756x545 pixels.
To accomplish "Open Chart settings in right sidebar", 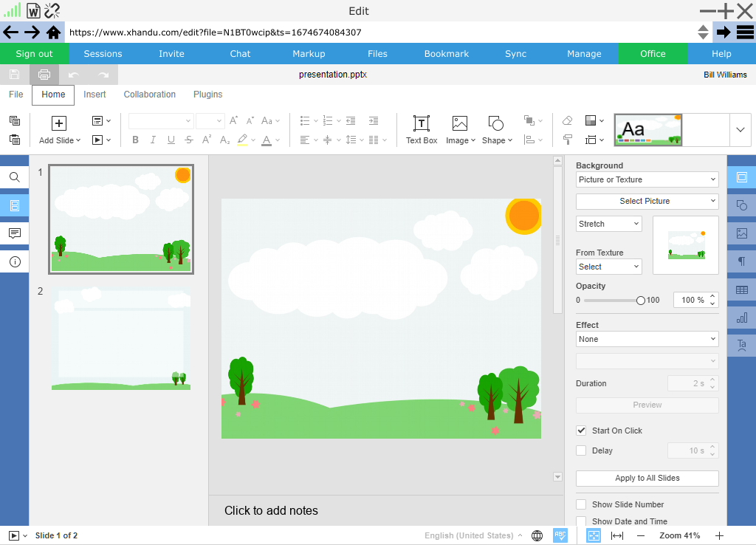I will tap(742, 318).
